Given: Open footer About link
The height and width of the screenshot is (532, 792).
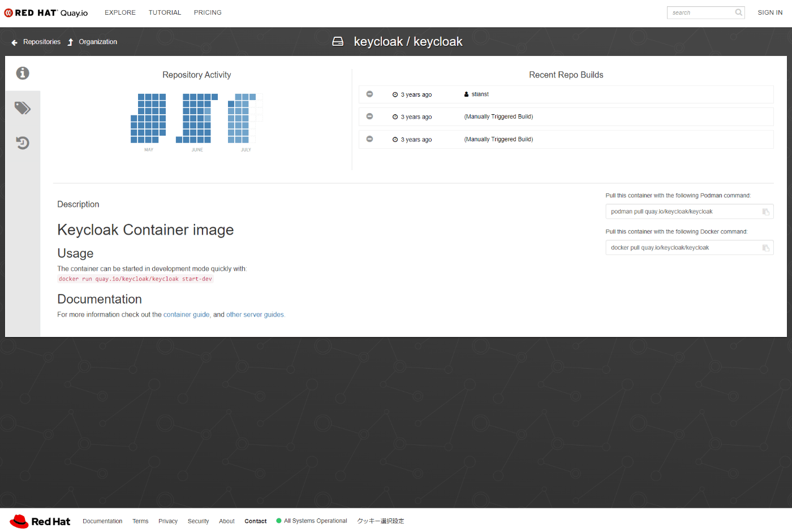Looking at the screenshot, I should click(227, 521).
